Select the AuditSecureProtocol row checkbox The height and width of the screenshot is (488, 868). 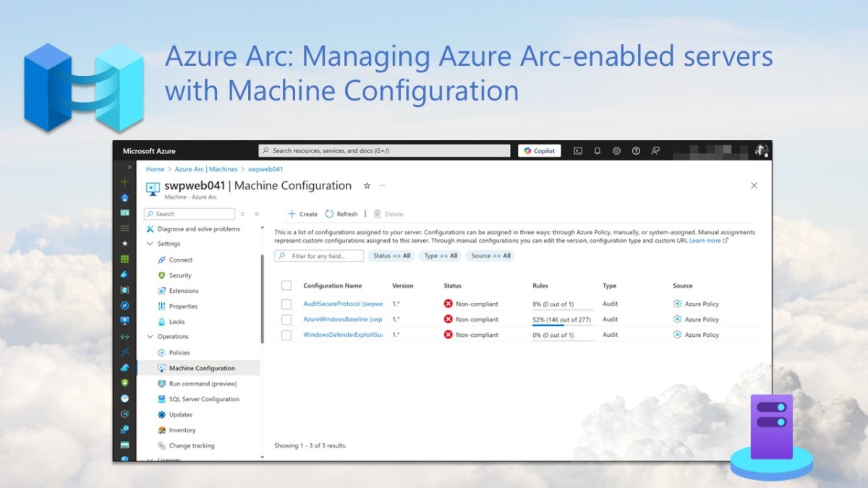point(286,304)
